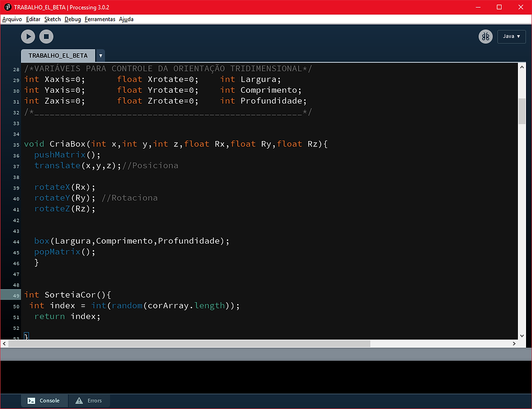The width and height of the screenshot is (532, 409).
Task: Select the TRABALHO_EL_BETA sketch tab
Action: [x=58, y=56]
